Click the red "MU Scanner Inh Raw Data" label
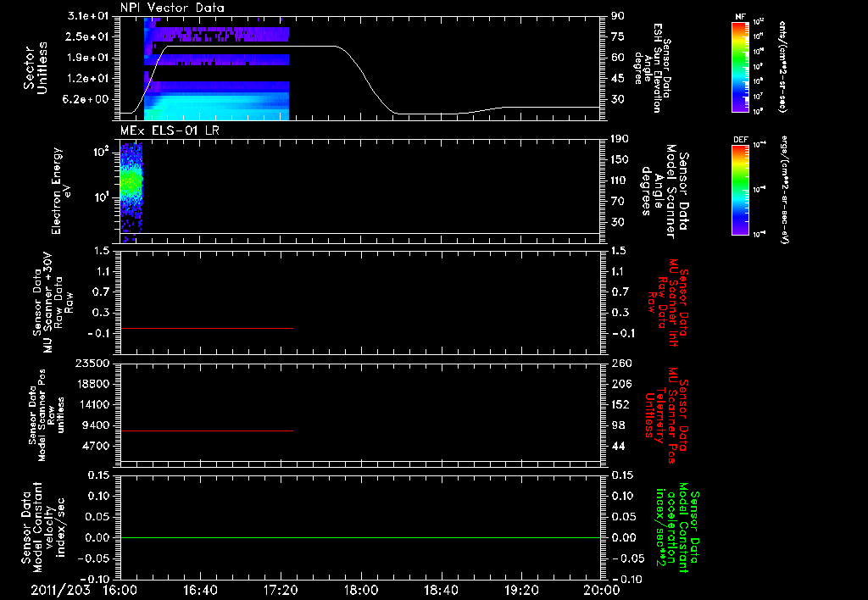This screenshot has height=600, width=868. pyautogui.click(x=667, y=303)
